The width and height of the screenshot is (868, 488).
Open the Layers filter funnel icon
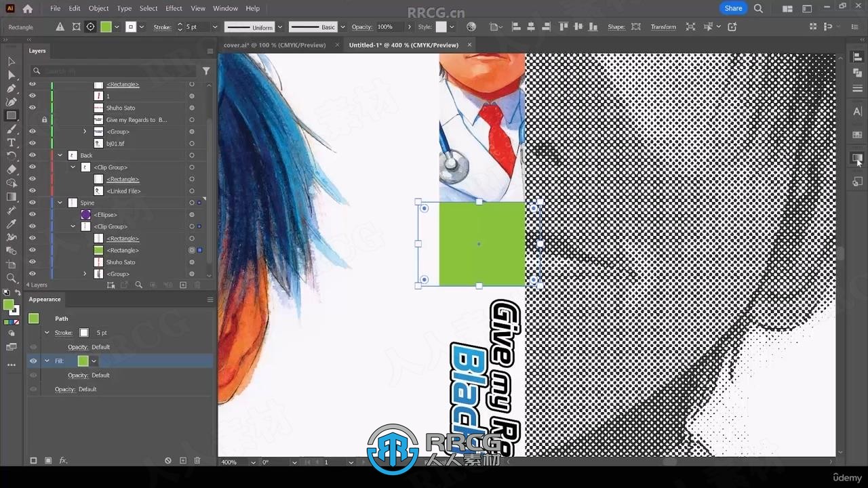coord(206,70)
